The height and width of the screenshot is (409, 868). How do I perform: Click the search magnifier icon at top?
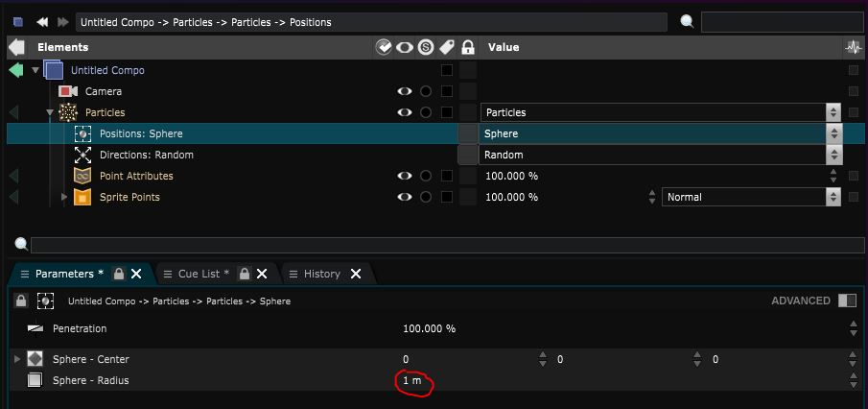(x=688, y=21)
